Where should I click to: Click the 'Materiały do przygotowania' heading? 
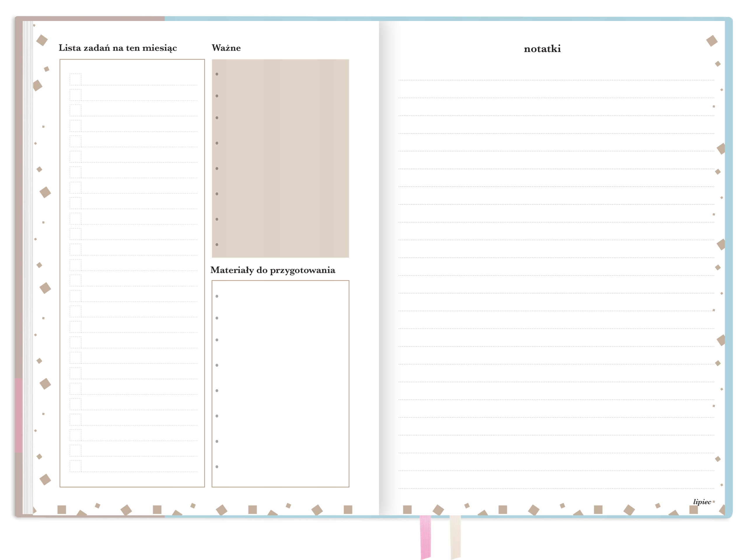[x=273, y=270]
